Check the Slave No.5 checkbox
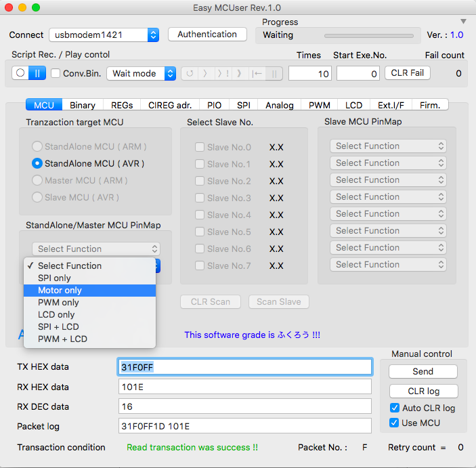 200,232
